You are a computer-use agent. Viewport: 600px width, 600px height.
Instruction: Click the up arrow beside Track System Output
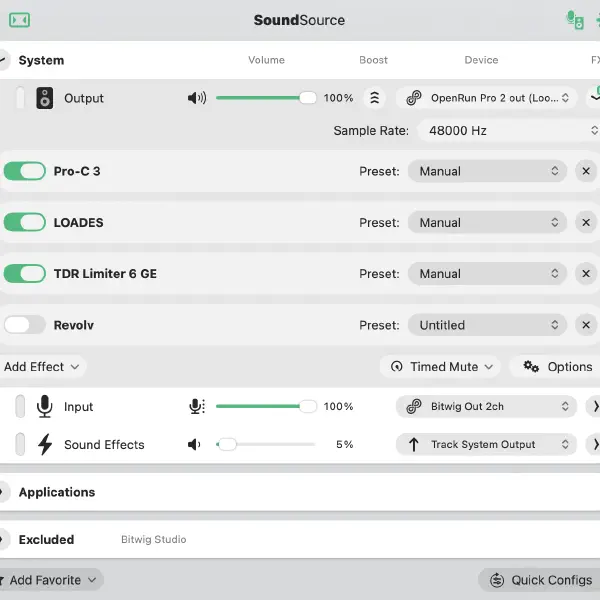click(x=414, y=444)
